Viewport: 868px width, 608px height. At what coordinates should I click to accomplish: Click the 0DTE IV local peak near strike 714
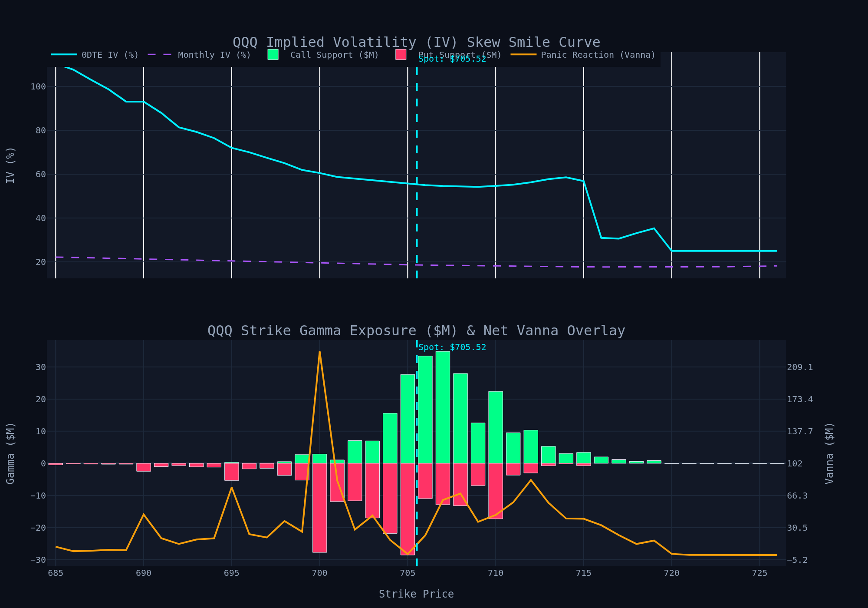coord(566,177)
